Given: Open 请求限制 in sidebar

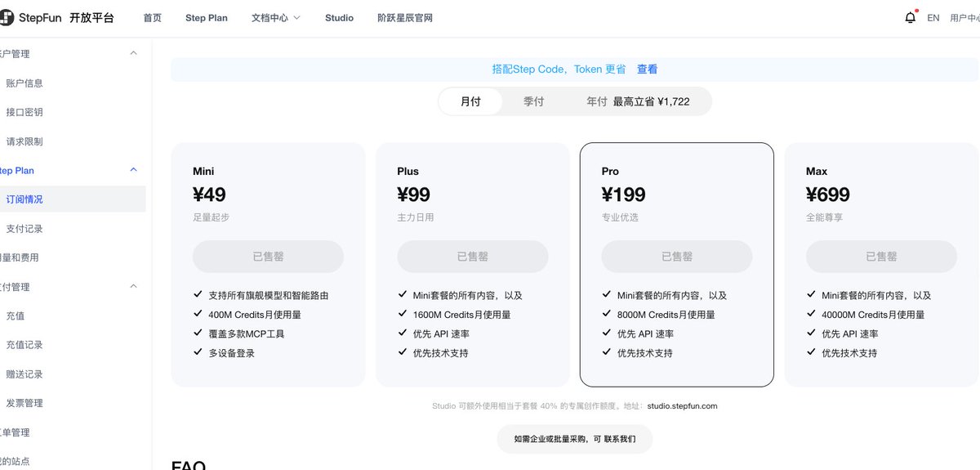Looking at the screenshot, I should pos(24,141).
